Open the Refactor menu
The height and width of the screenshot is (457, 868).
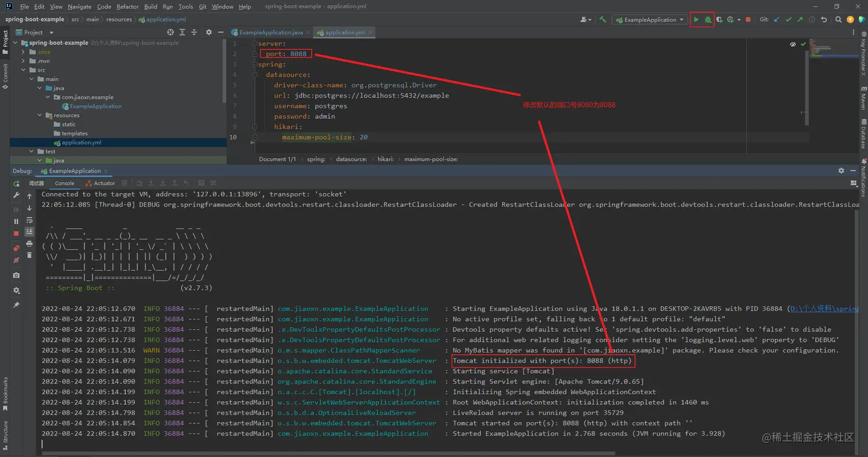pos(127,6)
